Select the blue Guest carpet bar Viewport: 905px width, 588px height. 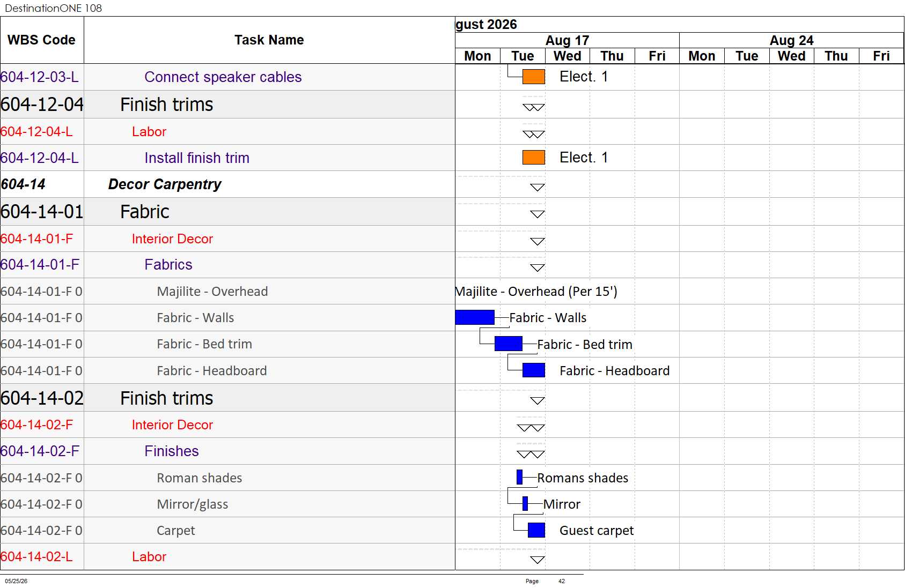pos(536,530)
